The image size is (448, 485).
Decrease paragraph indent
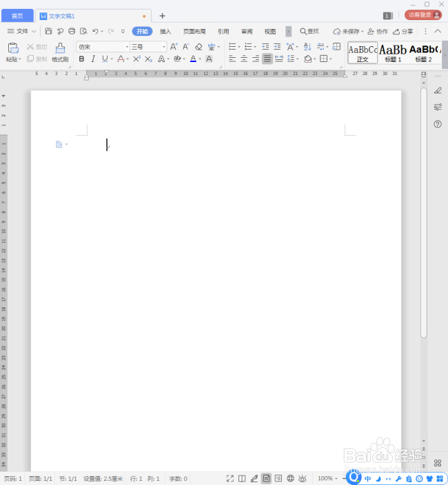pos(265,47)
